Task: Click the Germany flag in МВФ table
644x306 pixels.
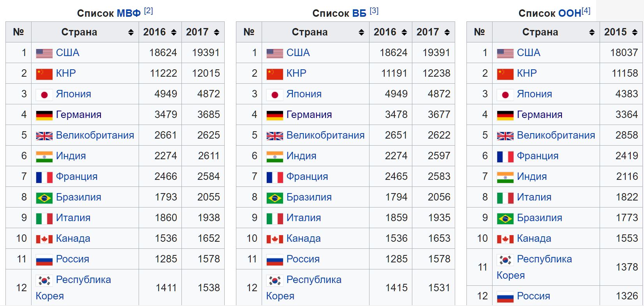Action: coord(44,115)
